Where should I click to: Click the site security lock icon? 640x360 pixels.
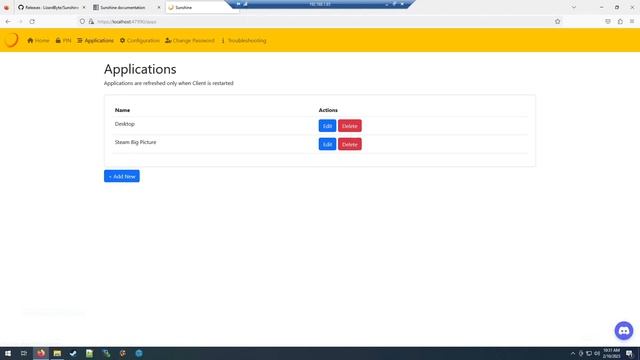pos(91,22)
